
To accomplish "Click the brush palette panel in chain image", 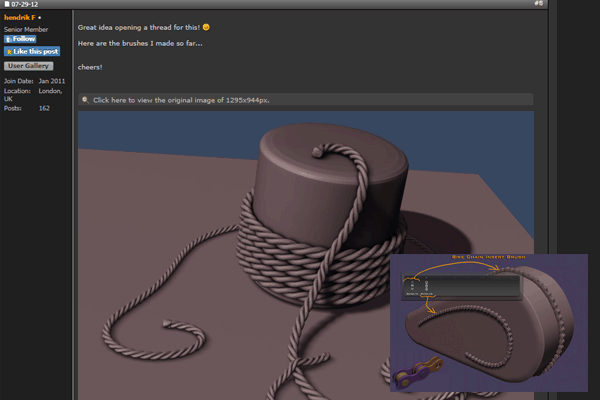I will [x=462, y=287].
